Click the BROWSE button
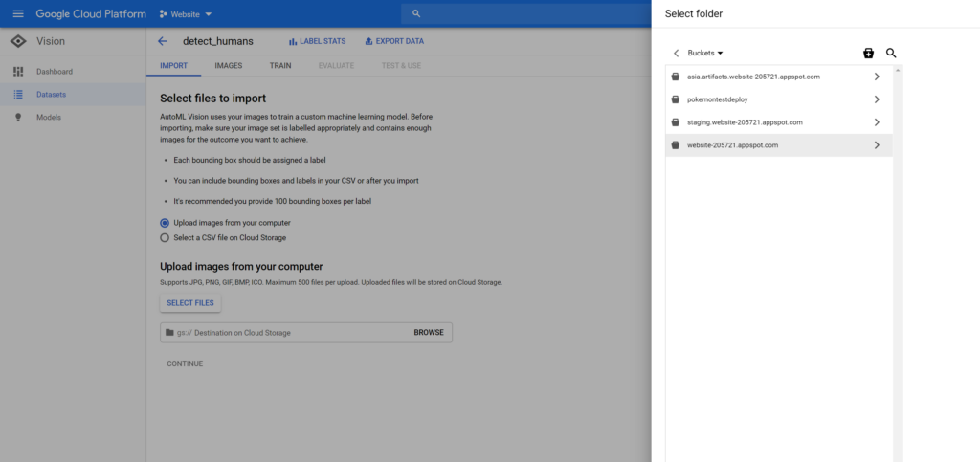 [429, 332]
